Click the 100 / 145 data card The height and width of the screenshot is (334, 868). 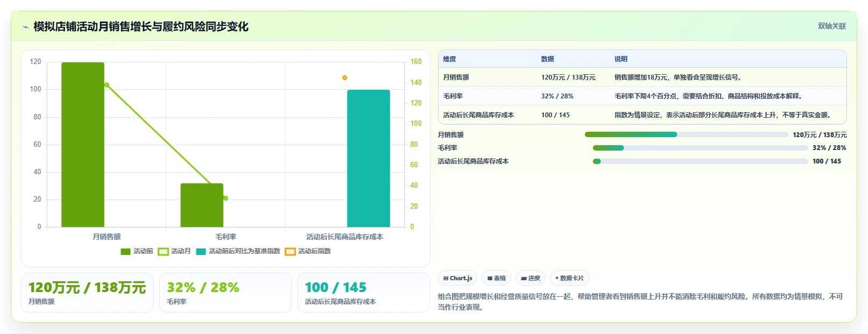click(x=363, y=293)
